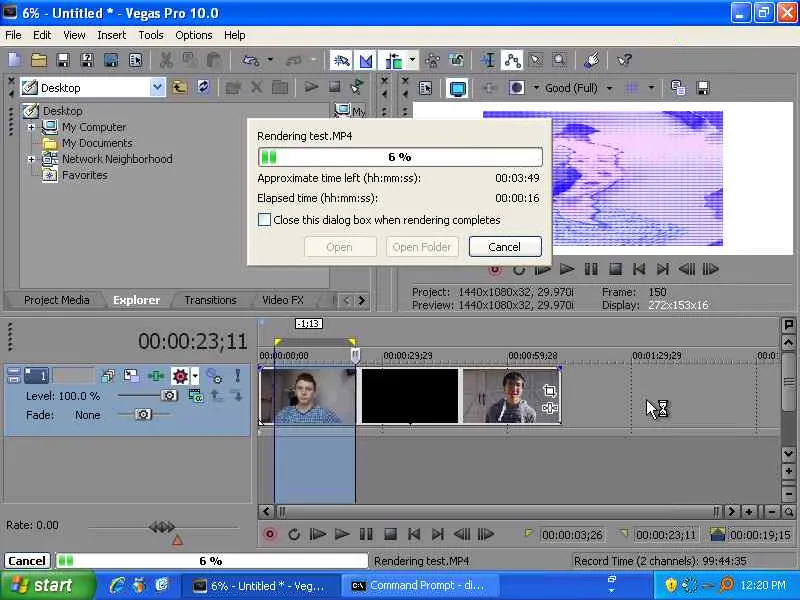Open the Auto Ripple mode dropdown arrow
Image resolution: width=800 pixels, height=600 pixels.
tap(412, 60)
